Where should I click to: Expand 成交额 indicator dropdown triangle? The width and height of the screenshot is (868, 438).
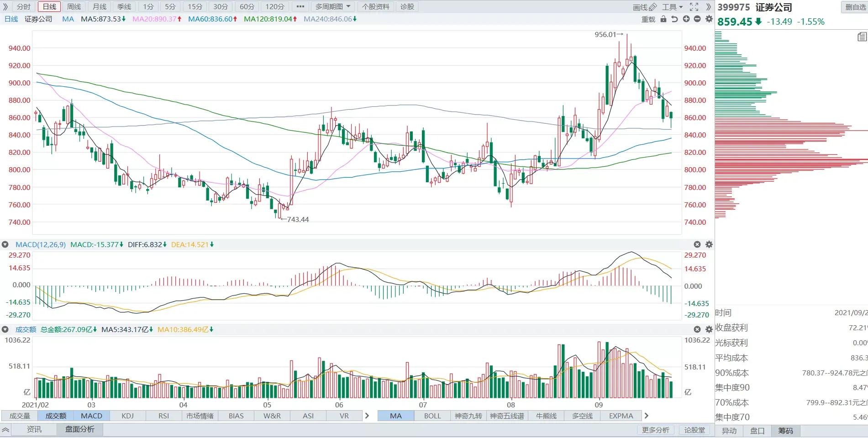click(x=5, y=329)
